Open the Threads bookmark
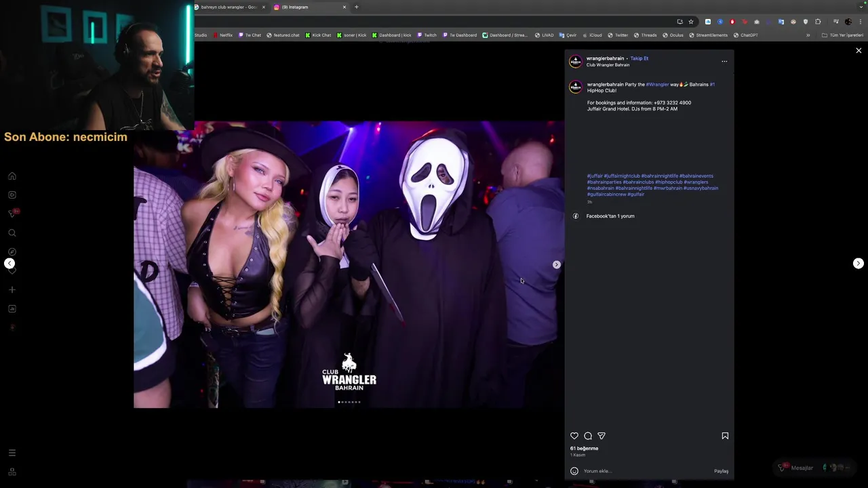Viewport: 868px width, 488px height. (645, 35)
